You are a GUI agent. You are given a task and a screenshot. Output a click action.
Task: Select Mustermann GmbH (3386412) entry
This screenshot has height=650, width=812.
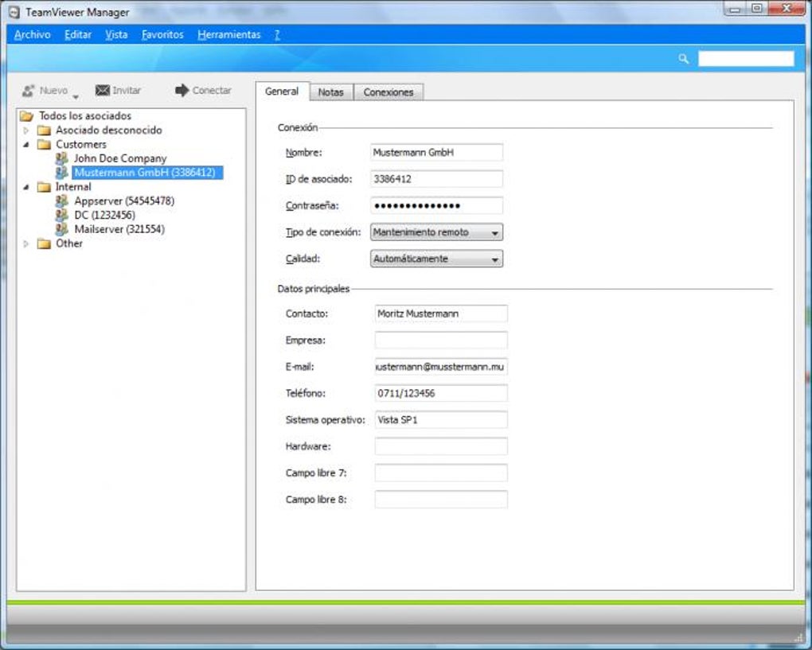[x=147, y=173]
